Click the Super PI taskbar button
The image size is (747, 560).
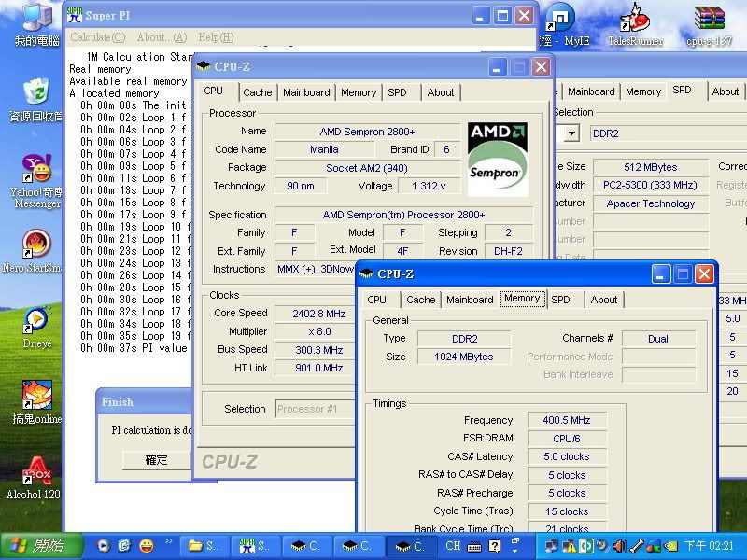(x=255, y=546)
